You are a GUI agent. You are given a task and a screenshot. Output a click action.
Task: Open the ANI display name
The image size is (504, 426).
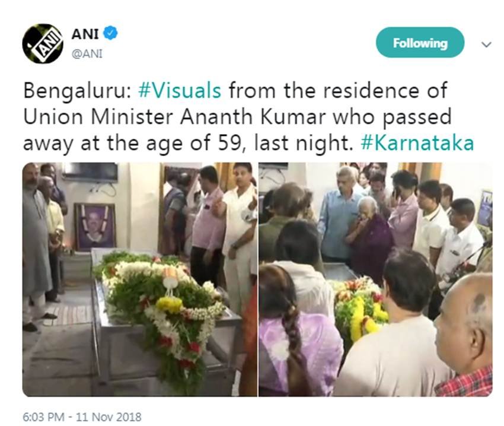click(x=85, y=33)
